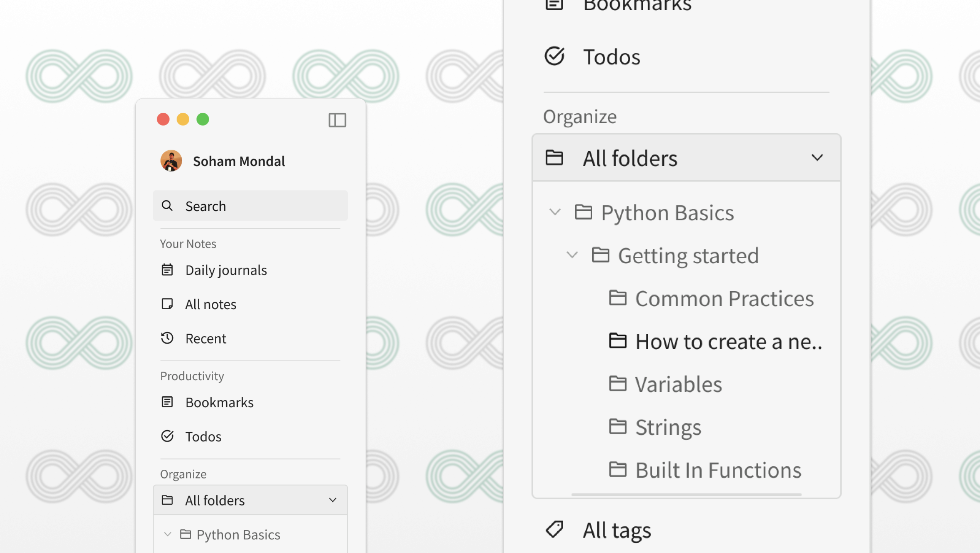
Task: Collapse Python Basics chevron in small sidebar
Action: 167,534
